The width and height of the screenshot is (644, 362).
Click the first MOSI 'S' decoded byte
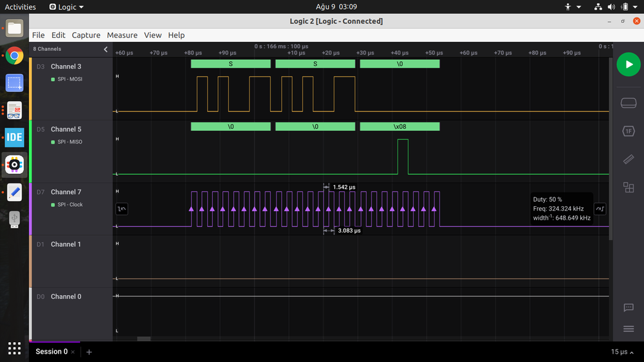[231, 64]
